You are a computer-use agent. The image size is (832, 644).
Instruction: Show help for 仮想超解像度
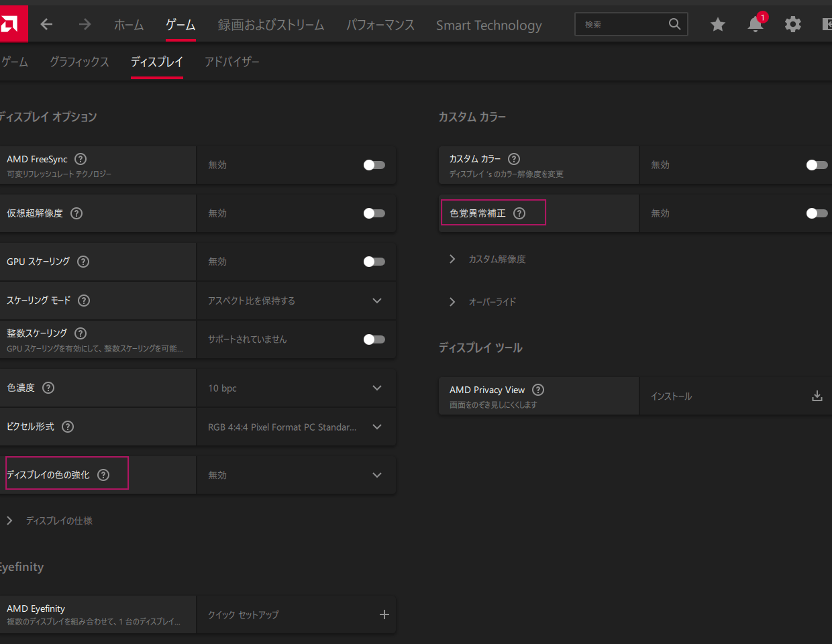[76, 213]
